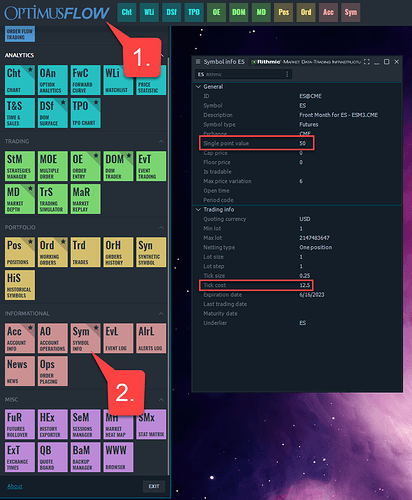Click the TPO shortcut in top toolbar
The height and width of the screenshot is (500, 412).
click(194, 12)
